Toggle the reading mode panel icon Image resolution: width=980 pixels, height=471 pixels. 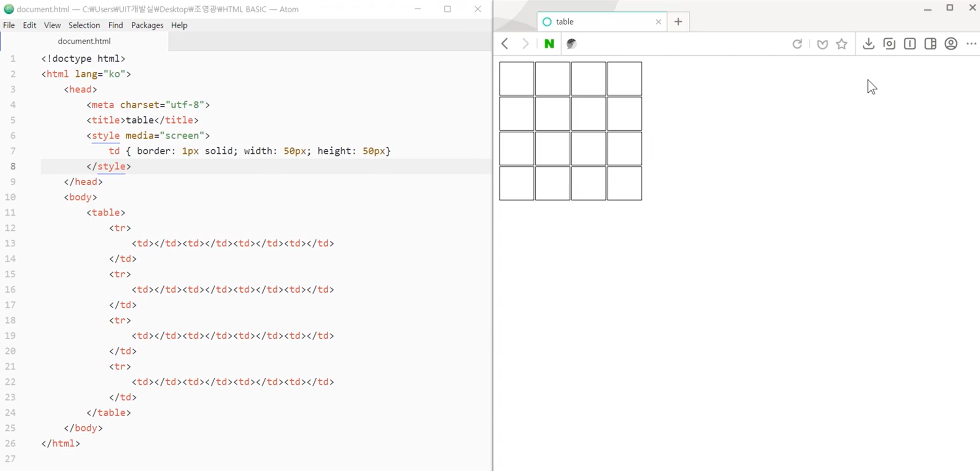click(x=910, y=44)
